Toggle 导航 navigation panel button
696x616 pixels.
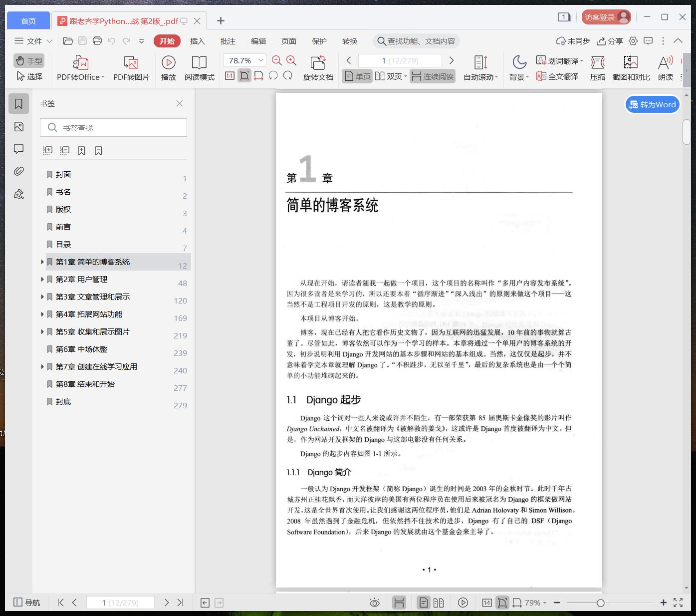pos(27,603)
